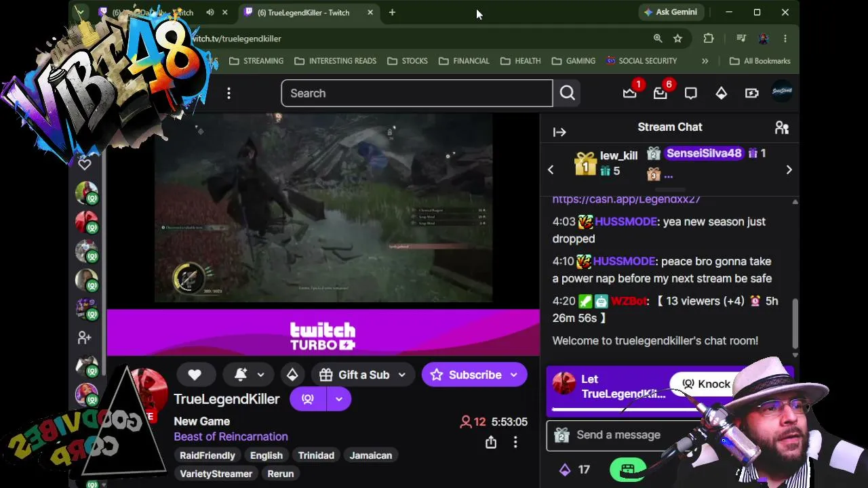Collapse the Stream Chat panel

[x=559, y=132]
